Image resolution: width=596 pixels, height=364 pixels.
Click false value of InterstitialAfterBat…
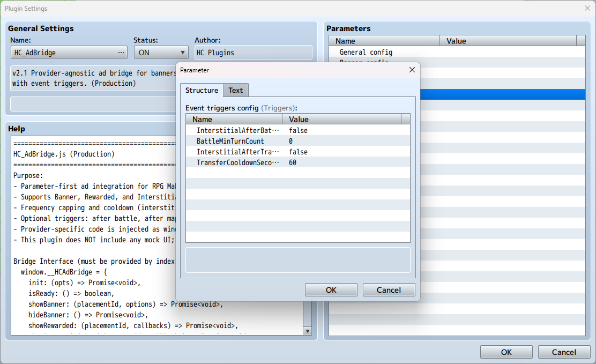[298, 130]
